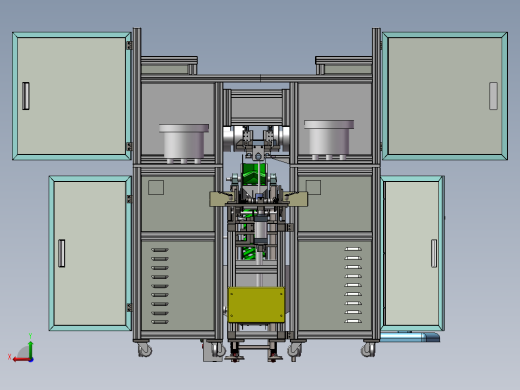Viewport: 520px width, 390px height.
Task: Select the lower-right open cabinet door panel
Action: (x=412, y=253)
